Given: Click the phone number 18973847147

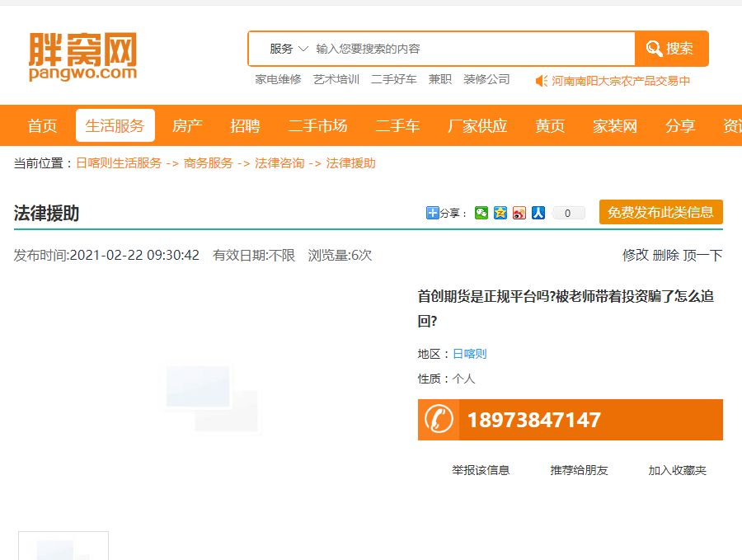Looking at the screenshot, I should (534, 420).
